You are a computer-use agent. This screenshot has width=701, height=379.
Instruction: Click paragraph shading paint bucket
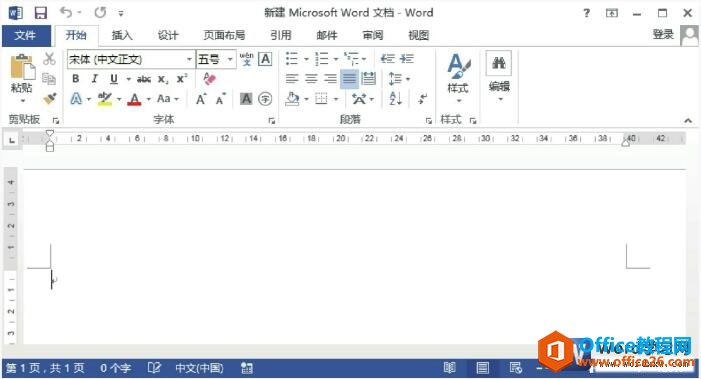[x=292, y=99]
